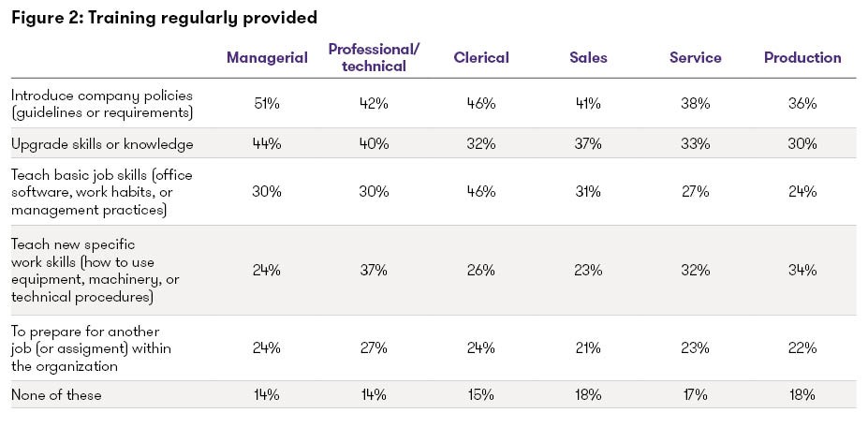Click the 32% Clerical upgrade skills cell
Viewport: 868px width, 428px height.
click(x=481, y=143)
